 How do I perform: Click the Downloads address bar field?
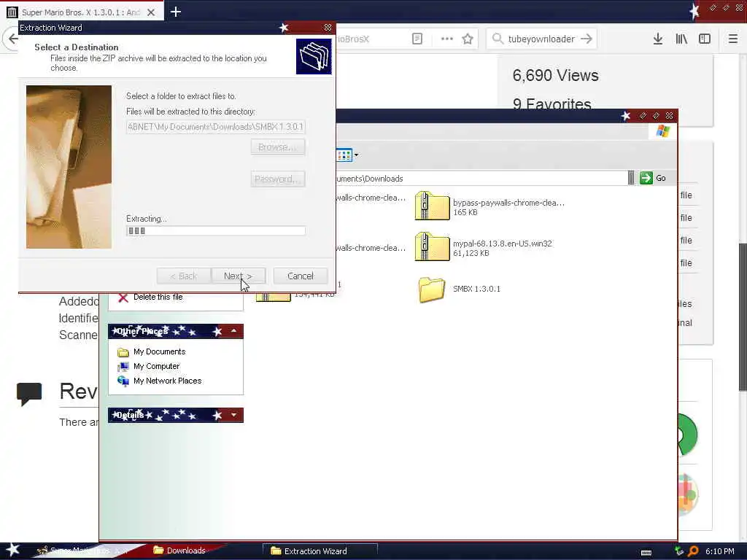481,178
